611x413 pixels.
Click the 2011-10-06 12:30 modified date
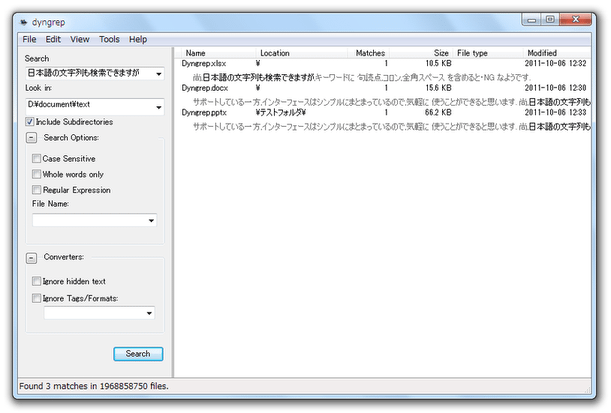pos(555,88)
